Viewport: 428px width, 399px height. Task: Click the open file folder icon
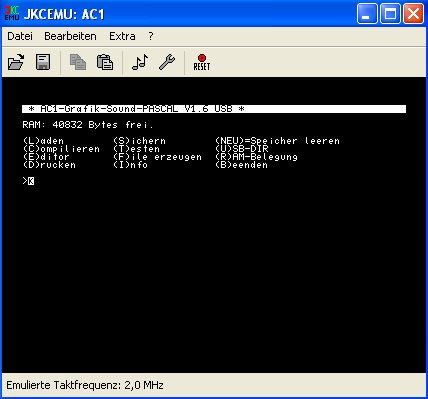pos(16,62)
